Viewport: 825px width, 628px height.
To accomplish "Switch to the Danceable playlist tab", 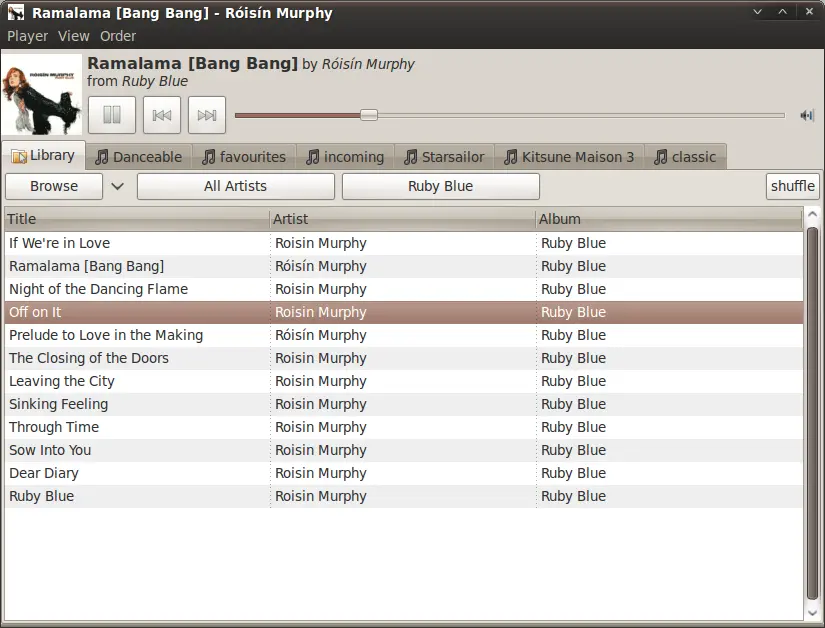I will pos(138,157).
